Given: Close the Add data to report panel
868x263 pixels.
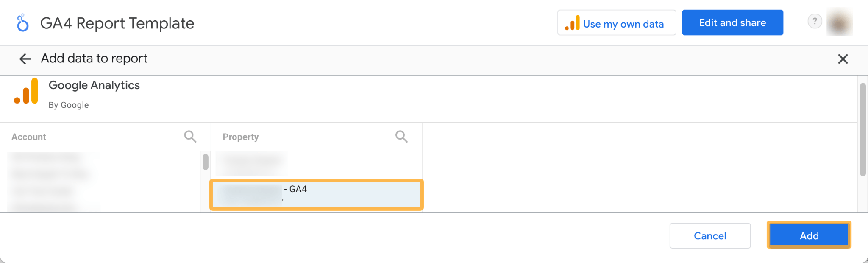Looking at the screenshot, I should (x=843, y=59).
